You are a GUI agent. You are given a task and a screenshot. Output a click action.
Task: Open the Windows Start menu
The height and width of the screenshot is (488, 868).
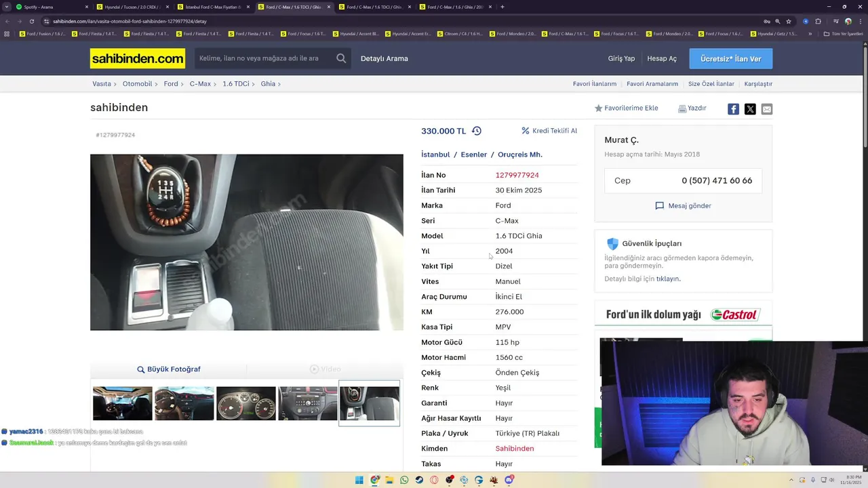coord(359,480)
